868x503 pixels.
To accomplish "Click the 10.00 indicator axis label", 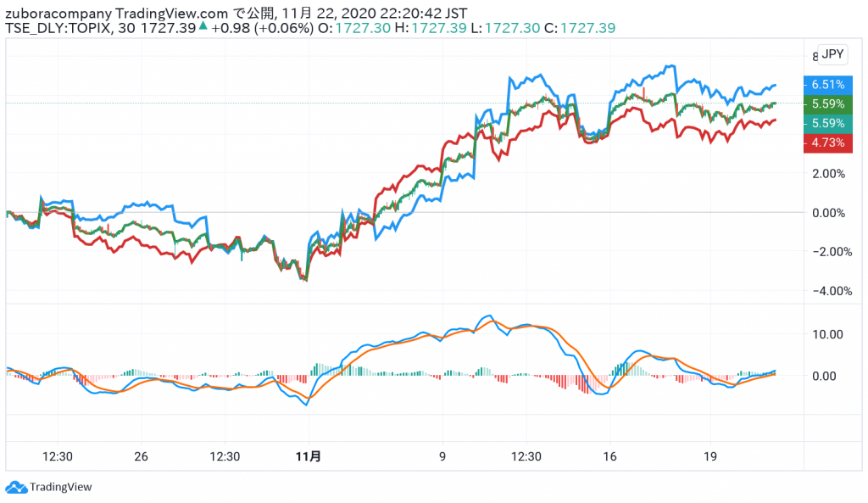I will coord(826,334).
